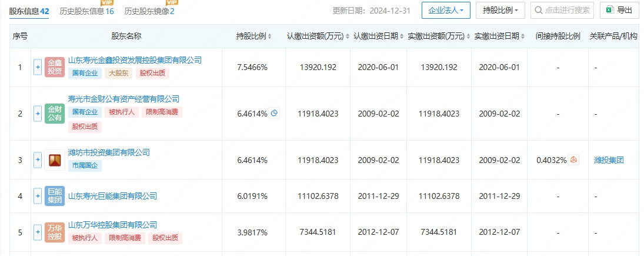Click the 0.4032% indirect holding value
The width and height of the screenshot is (644, 256).
[552, 160]
